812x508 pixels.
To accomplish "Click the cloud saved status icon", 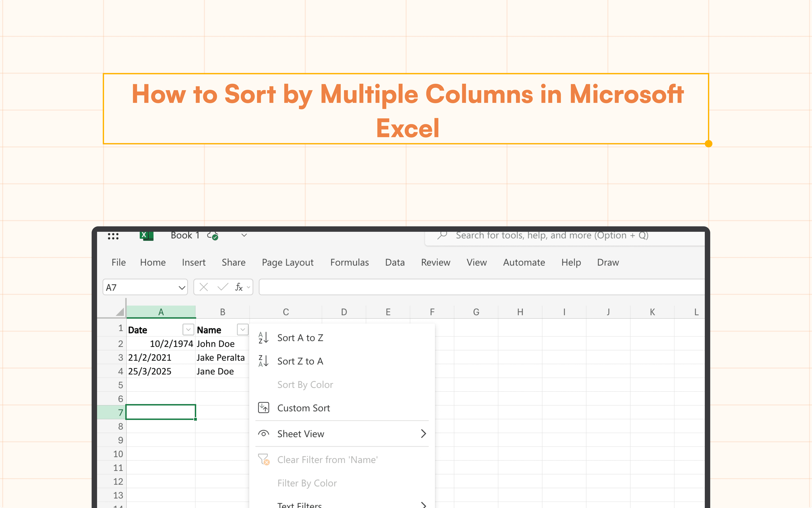I will (x=213, y=236).
